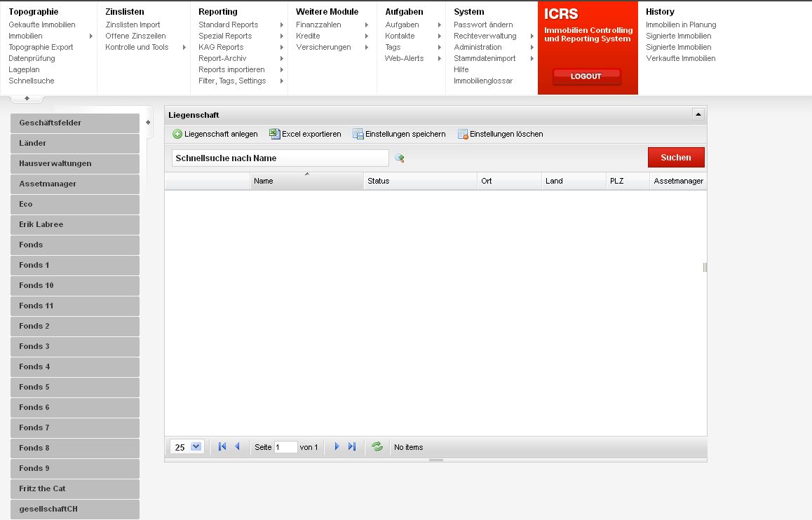Click the Schnellsuche nach Name input field
812x520 pixels.
point(280,158)
